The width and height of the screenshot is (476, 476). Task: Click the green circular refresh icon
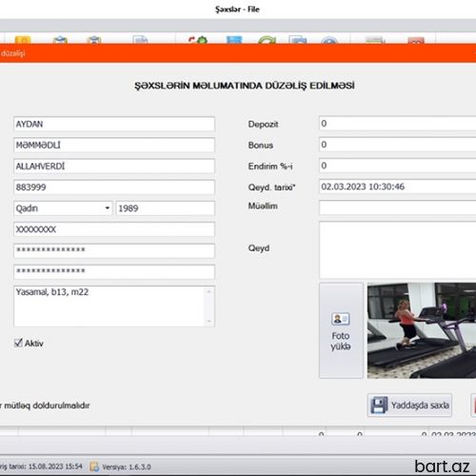(267, 40)
